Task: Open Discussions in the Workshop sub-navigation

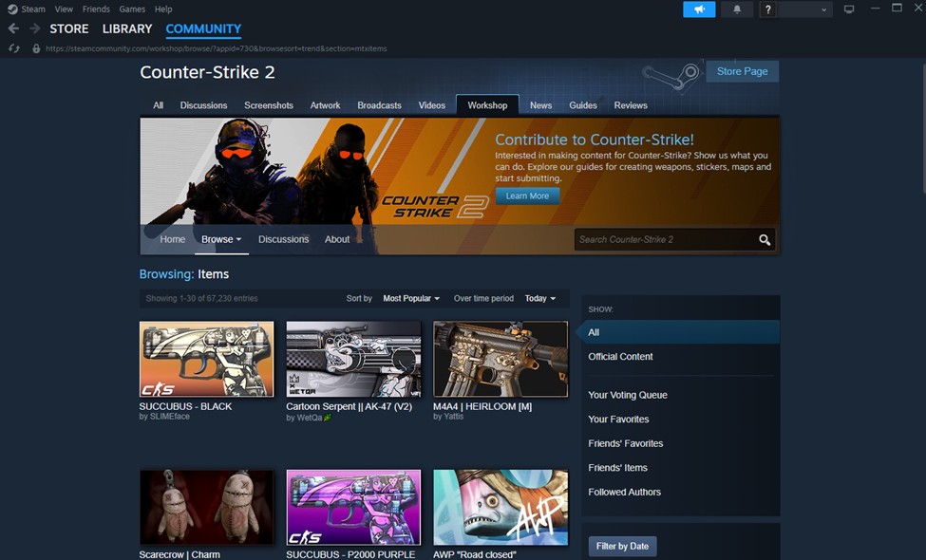Action: [283, 239]
